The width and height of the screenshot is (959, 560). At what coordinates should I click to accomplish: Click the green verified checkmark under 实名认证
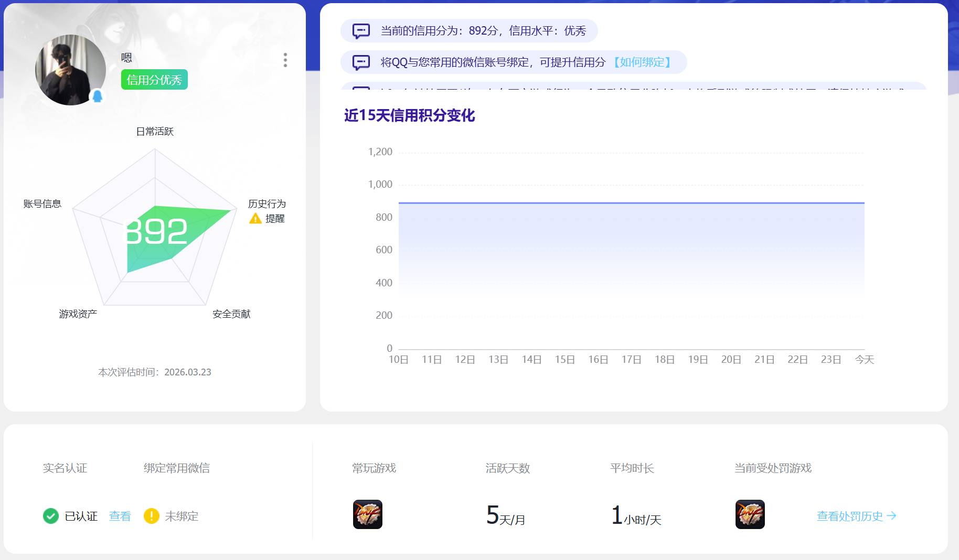pyautogui.click(x=50, y=516)
